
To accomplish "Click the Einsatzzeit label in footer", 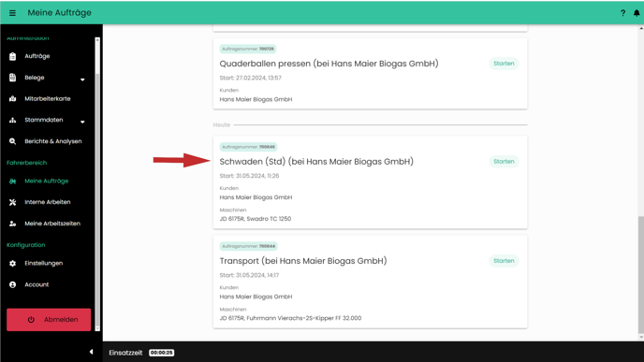I will point(125,353).
